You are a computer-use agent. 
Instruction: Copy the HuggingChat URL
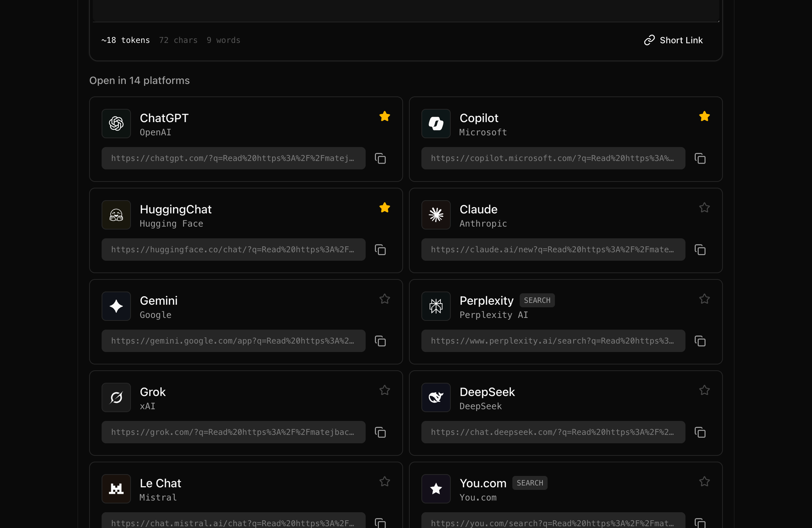point(380,250)
